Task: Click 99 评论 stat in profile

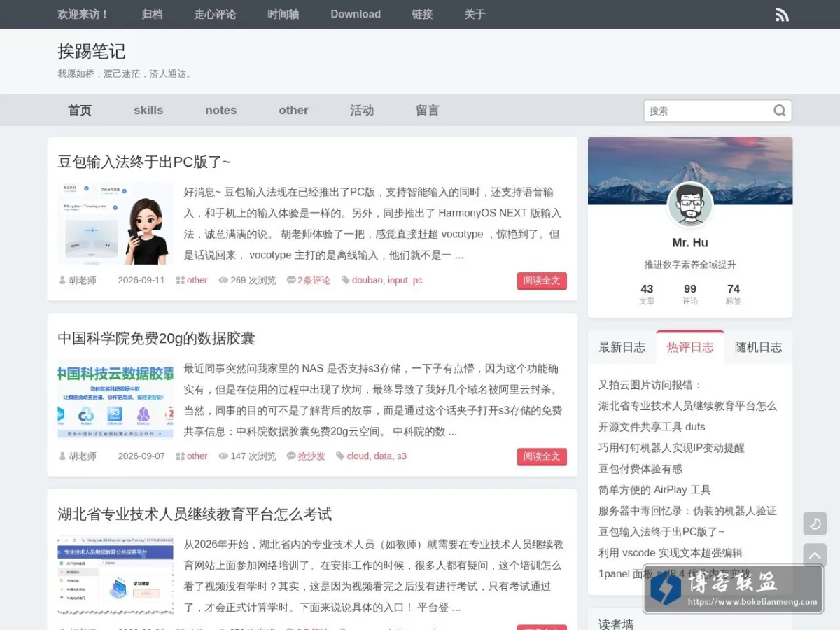Action: [690, 294]
